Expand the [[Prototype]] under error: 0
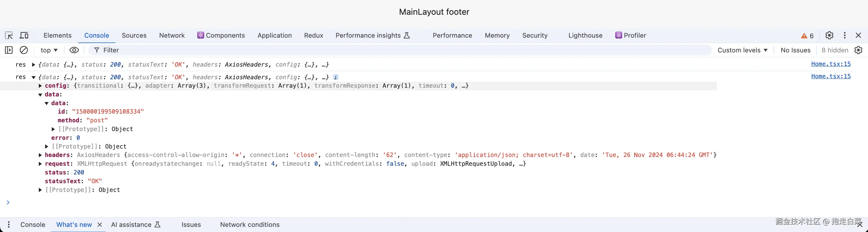The height and width of the screenshot is (232, 868). click(x=46, y=146)
